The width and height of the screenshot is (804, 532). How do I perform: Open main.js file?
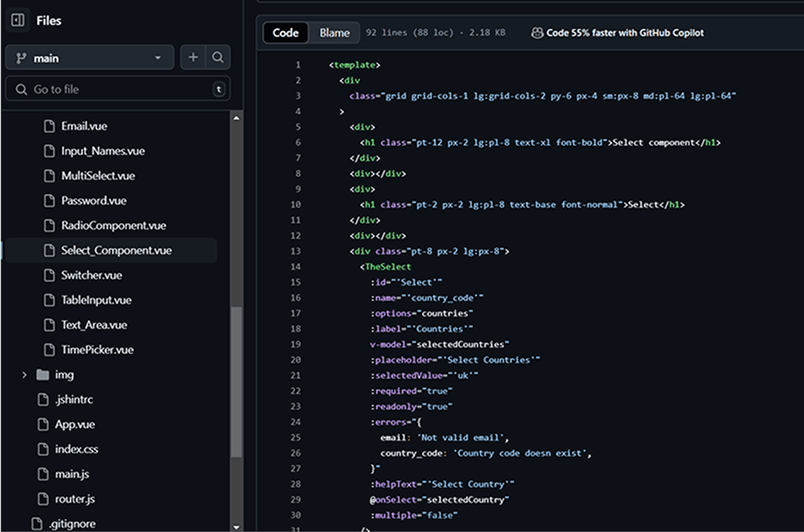(72, 474)
